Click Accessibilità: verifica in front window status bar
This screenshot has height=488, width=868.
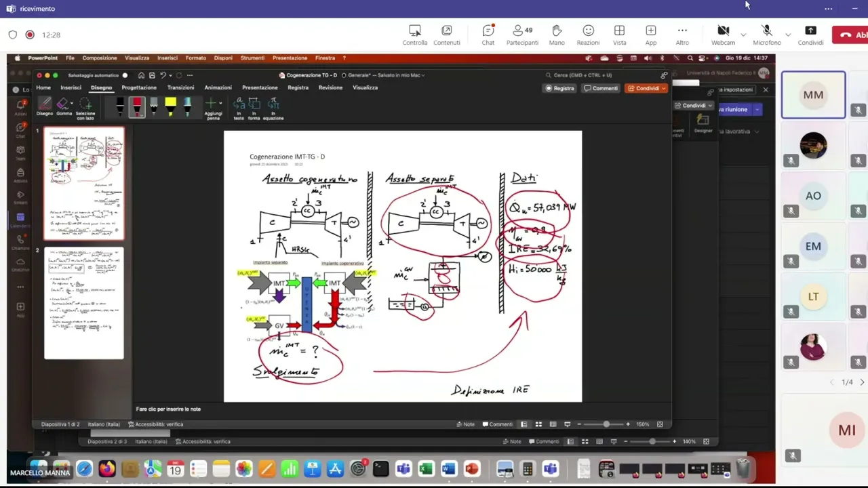(156, 424)
